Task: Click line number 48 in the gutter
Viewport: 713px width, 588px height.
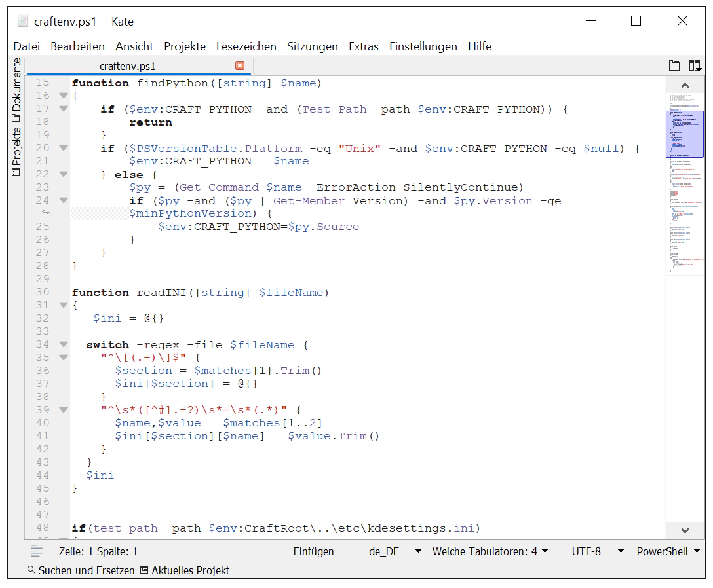Action: point(43,528)
